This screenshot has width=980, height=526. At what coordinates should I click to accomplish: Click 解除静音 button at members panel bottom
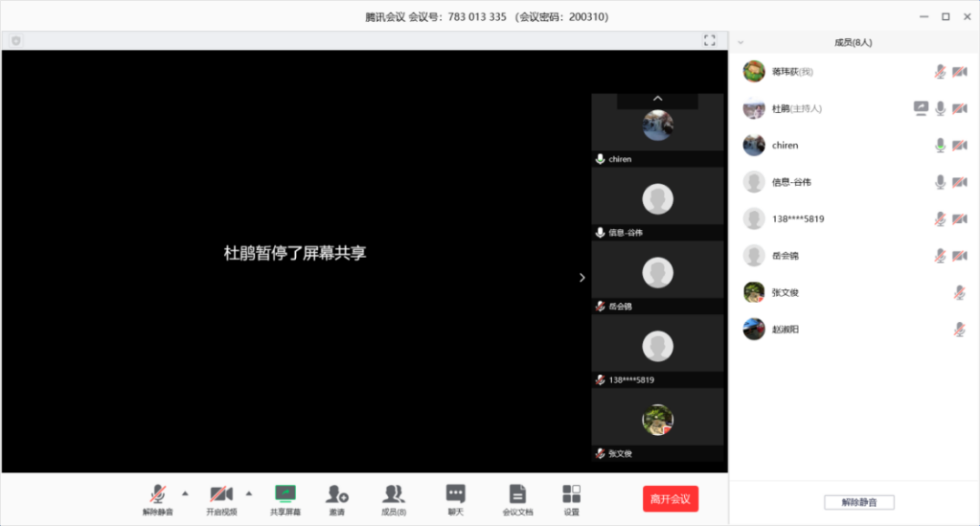pos(859,502)
